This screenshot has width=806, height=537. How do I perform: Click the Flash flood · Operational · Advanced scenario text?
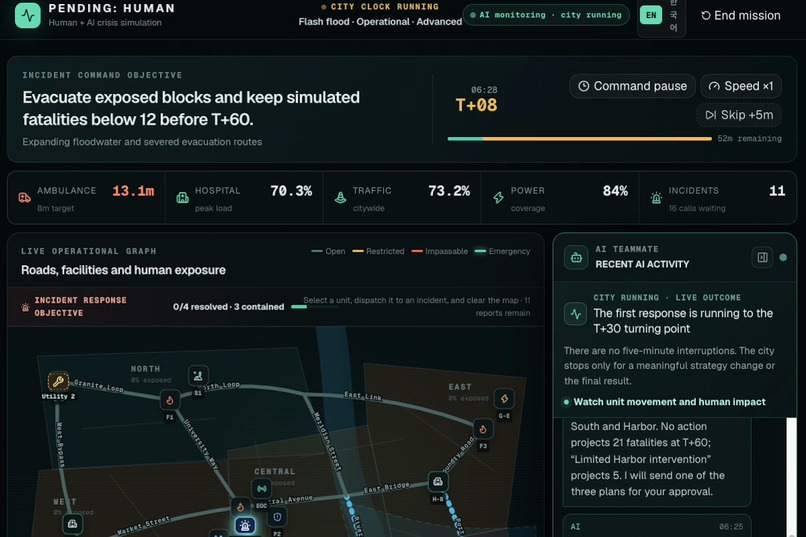click(380, 22)
